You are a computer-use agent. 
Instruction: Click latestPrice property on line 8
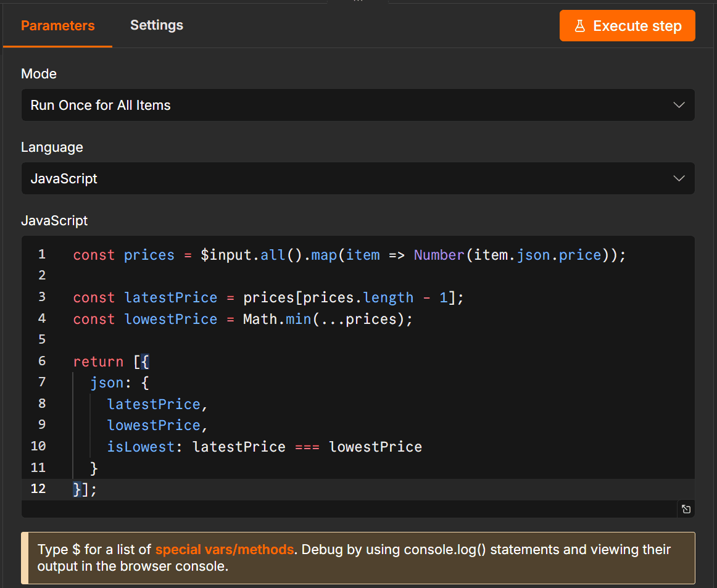[154, 404]
